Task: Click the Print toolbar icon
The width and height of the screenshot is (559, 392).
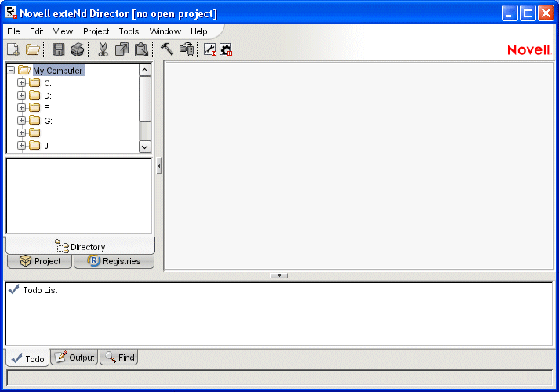Action: point(78,49)
